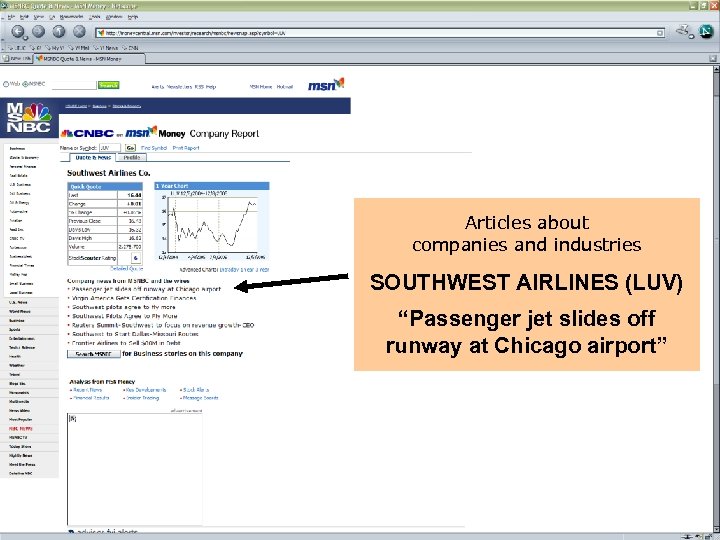Open U.S. News in the left sidebar
Image resolution: width=720 pixels, height=540 pixels.
[18, 303]
